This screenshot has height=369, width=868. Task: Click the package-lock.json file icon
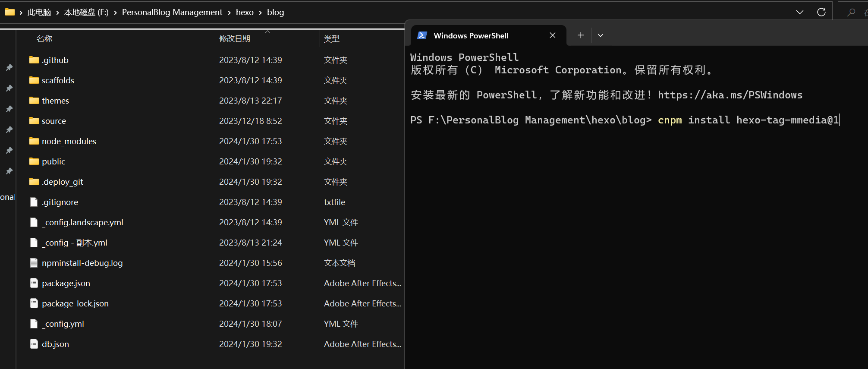tap(34, 303)
